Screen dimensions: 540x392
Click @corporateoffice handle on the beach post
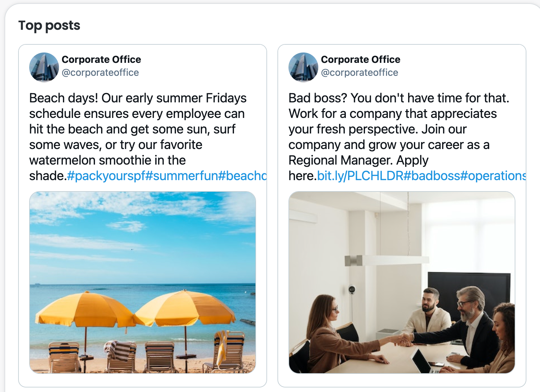click(100, 73)
